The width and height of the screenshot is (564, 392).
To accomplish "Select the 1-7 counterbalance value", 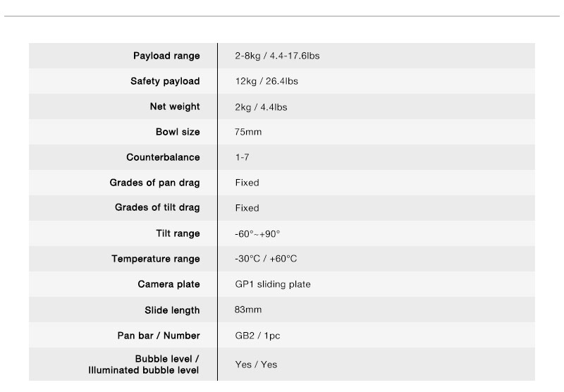I will [242, 157].
